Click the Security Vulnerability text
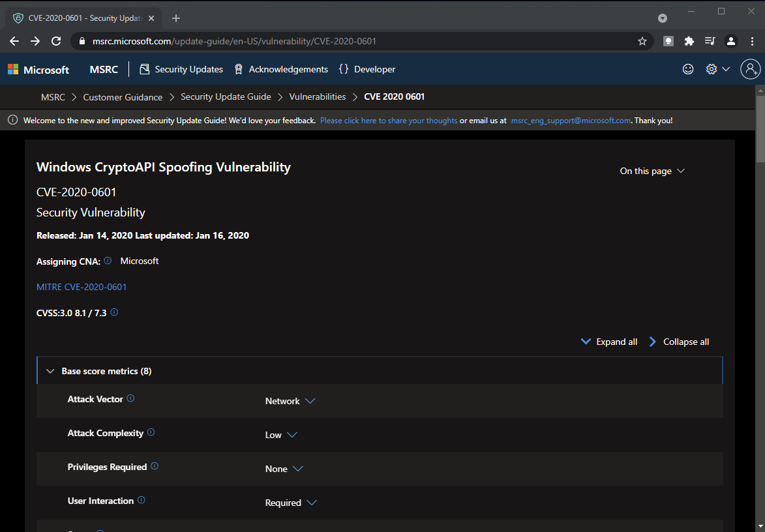 pyautogui.click(x=91, y=213)
